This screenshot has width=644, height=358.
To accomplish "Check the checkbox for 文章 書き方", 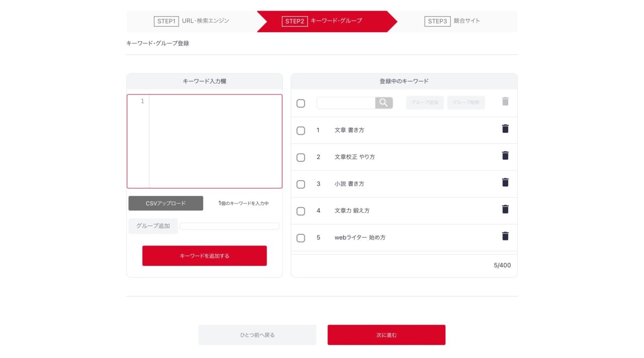I will [x=301, y=130].
